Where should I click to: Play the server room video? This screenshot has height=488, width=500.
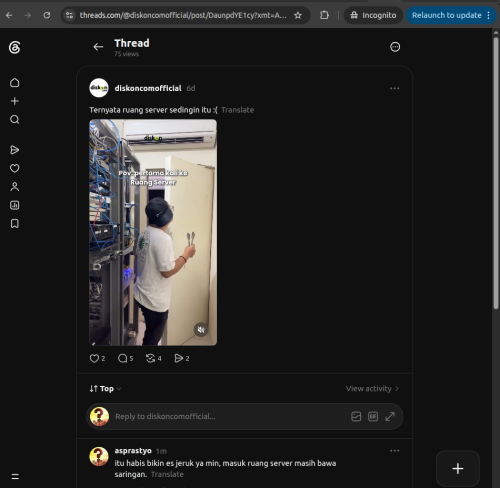[x=153, y=232]
